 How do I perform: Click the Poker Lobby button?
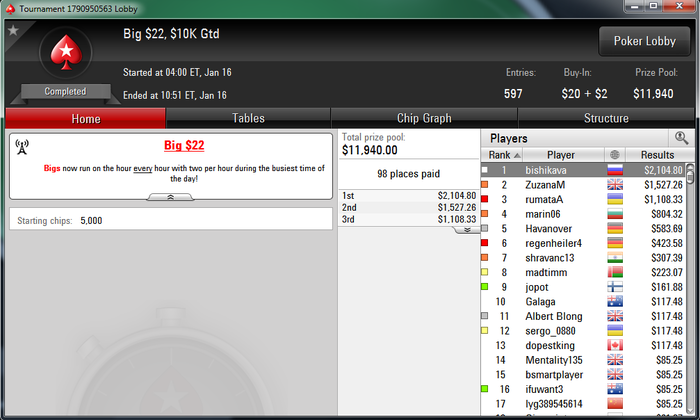644,41
